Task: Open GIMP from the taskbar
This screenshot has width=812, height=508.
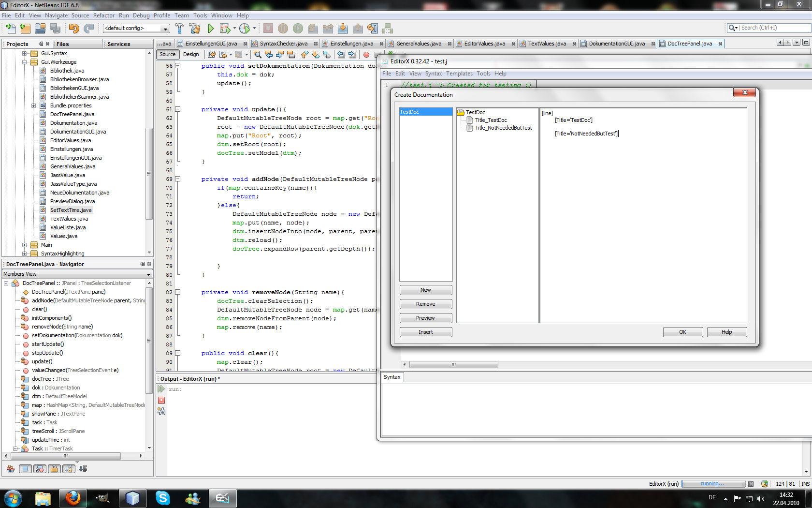Action: pos(102,498)
